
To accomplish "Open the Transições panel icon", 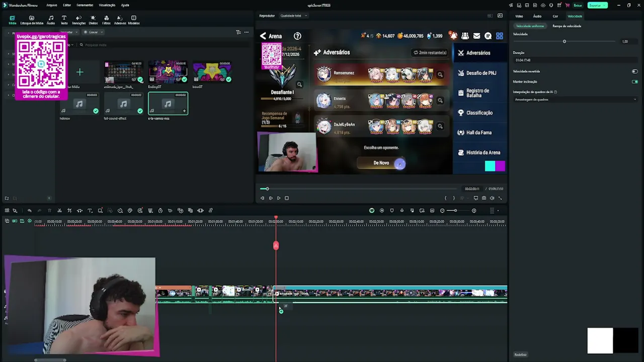I will point(78,20).
